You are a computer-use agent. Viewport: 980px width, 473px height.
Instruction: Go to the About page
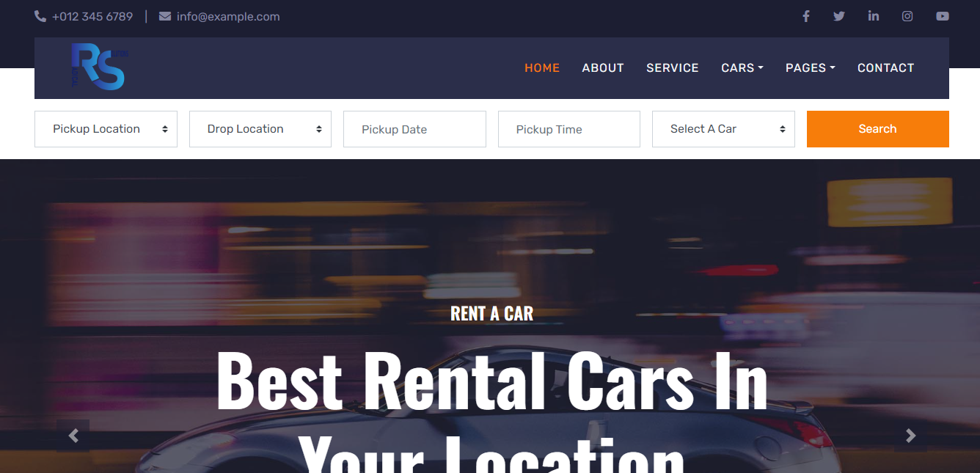pos(603,68)
